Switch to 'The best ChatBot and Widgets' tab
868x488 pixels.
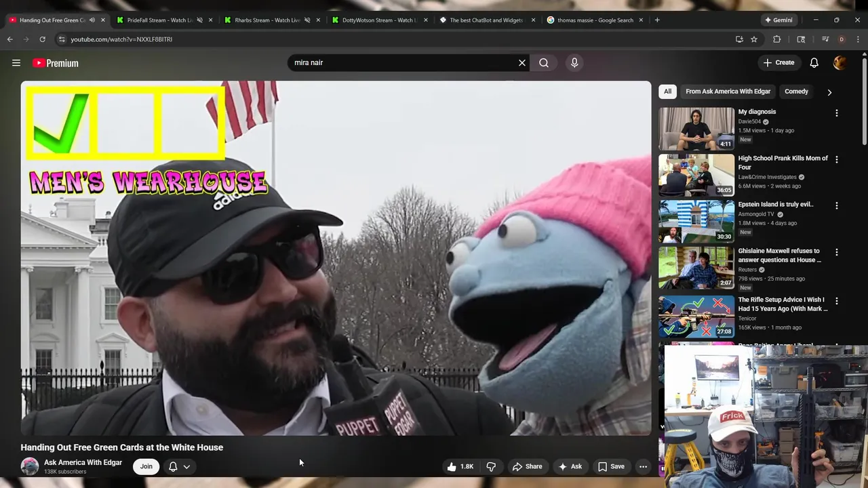click(487, 20)
